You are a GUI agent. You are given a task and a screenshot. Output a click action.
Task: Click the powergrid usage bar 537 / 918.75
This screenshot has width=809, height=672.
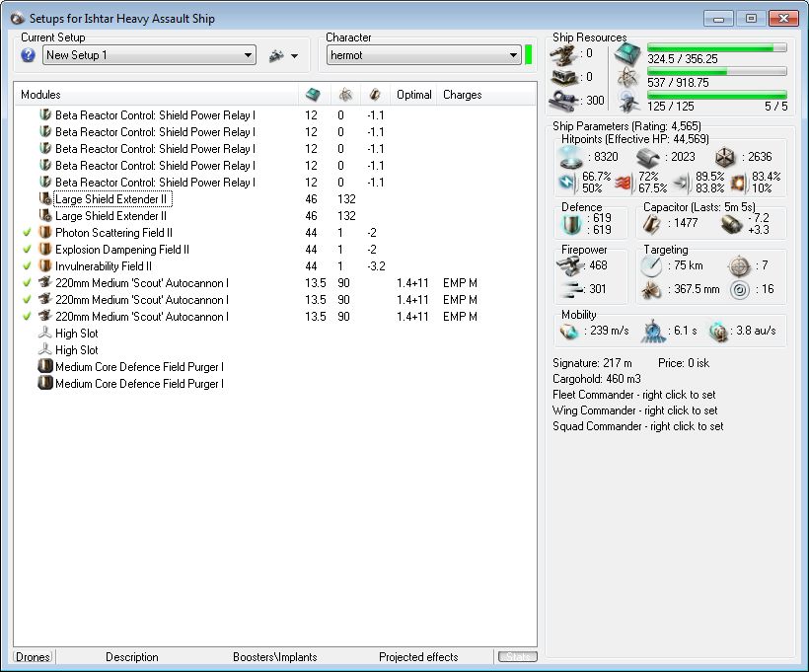(x=716, y=71)
